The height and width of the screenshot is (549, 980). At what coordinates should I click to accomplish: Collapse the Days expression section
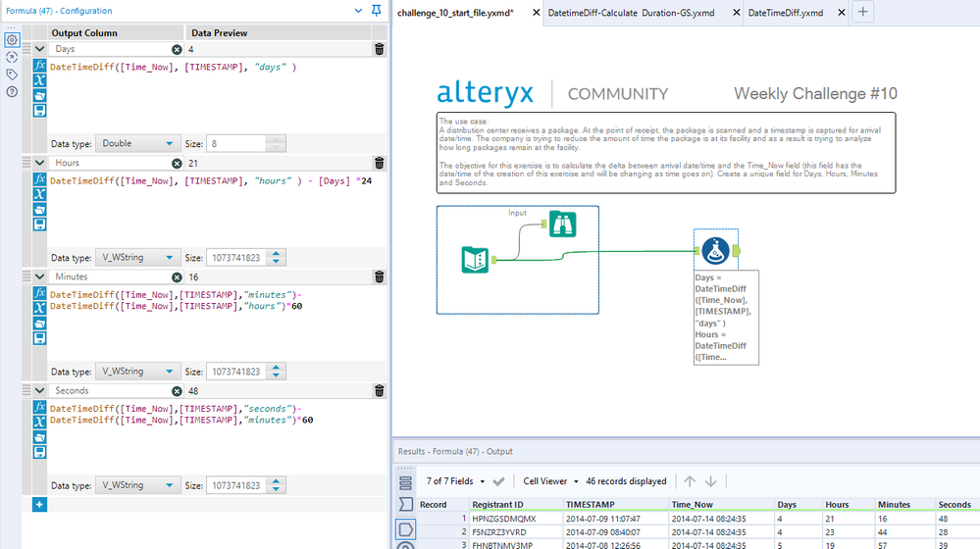pos(39,49)
